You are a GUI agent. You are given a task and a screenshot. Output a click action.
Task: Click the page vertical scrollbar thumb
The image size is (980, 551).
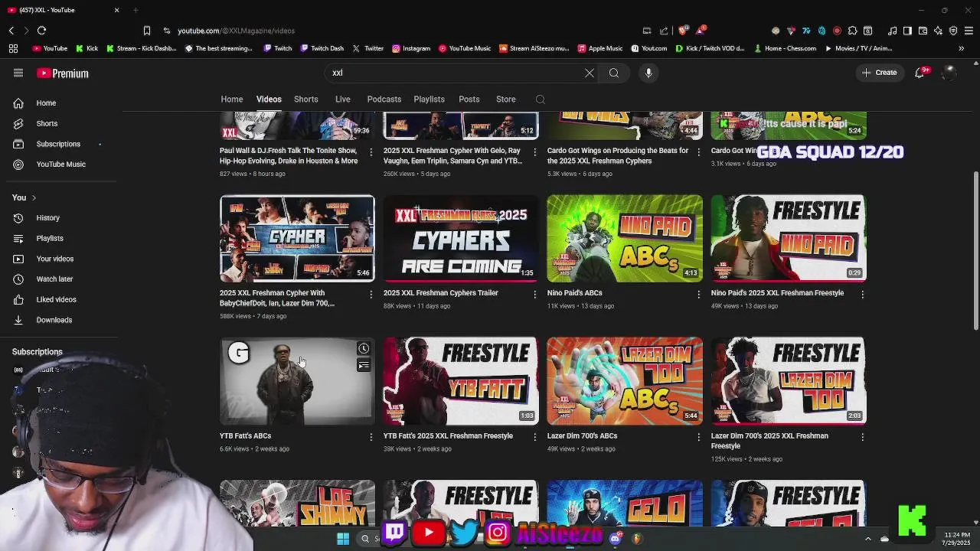pos(975,251)
